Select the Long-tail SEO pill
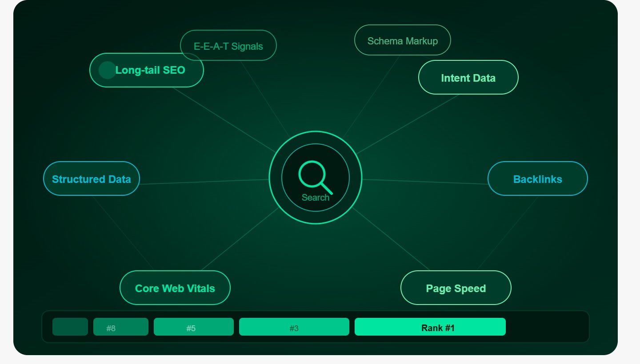640x364 pixels. pos(147,70)
